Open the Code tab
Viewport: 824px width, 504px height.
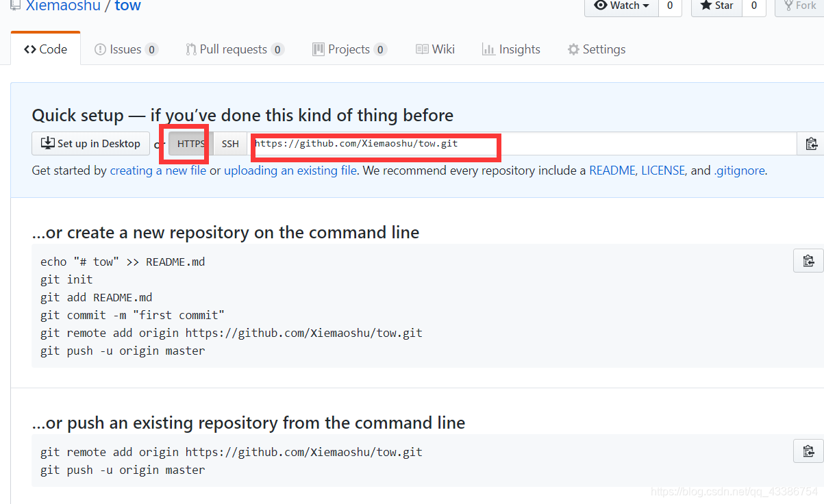coord(45,49)
